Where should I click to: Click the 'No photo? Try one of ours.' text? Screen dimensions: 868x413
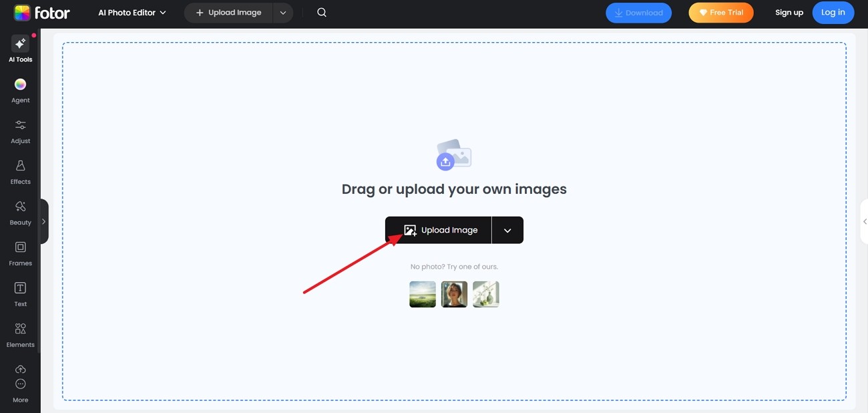(454, 267)
